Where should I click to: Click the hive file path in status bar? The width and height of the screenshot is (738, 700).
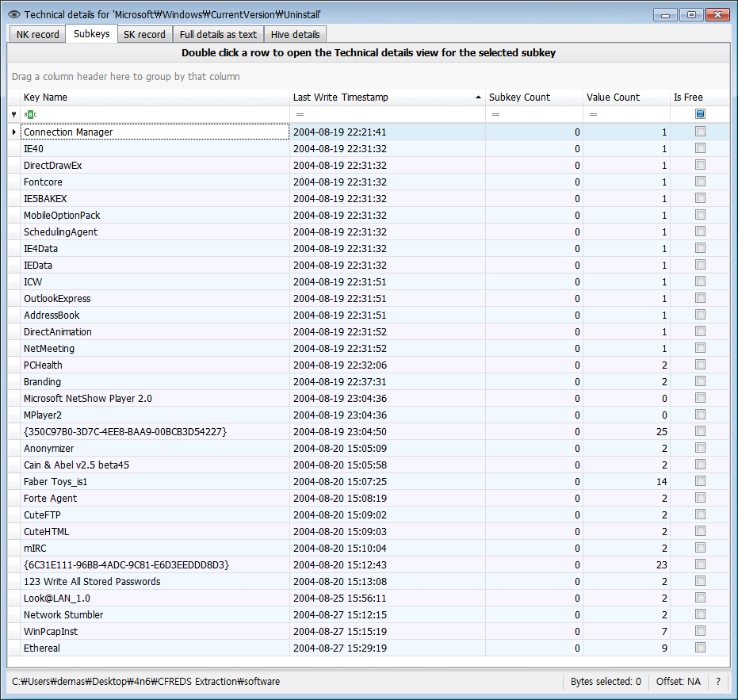tap(146, 682)
